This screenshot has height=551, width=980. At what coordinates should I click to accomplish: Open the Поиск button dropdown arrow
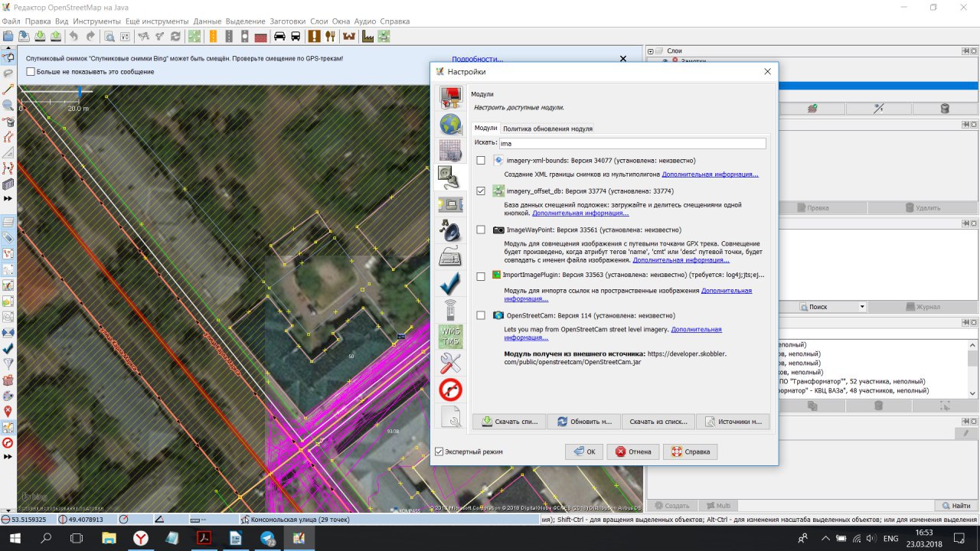click(862, 307)
